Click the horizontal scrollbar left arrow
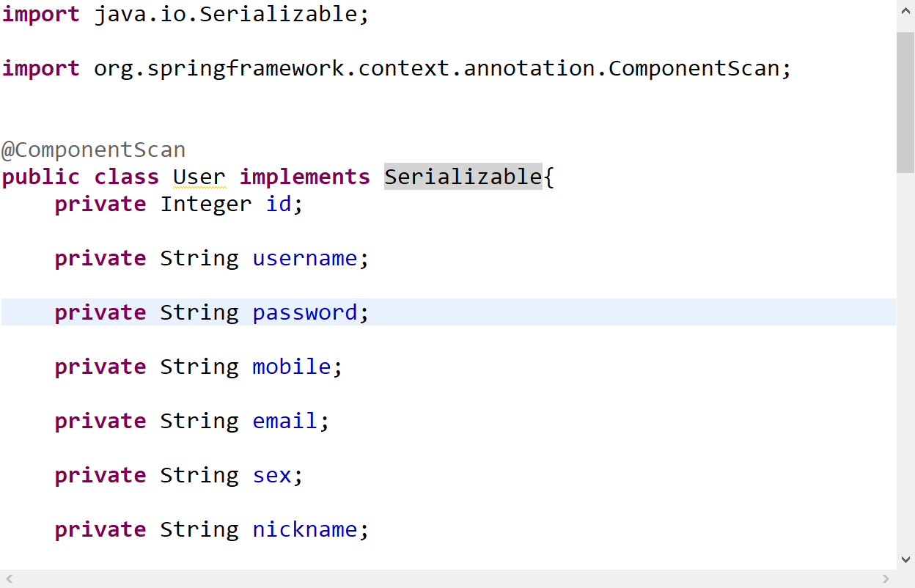 9,579
